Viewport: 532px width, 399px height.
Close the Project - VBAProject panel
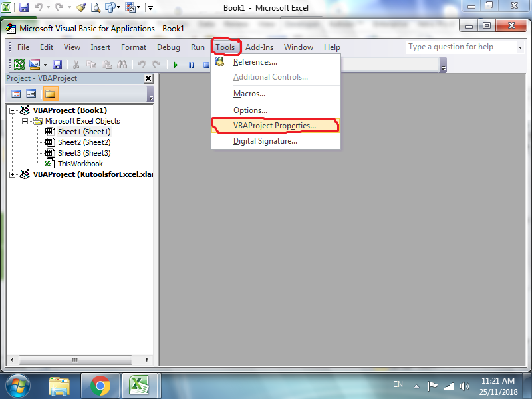click(148, 78)
